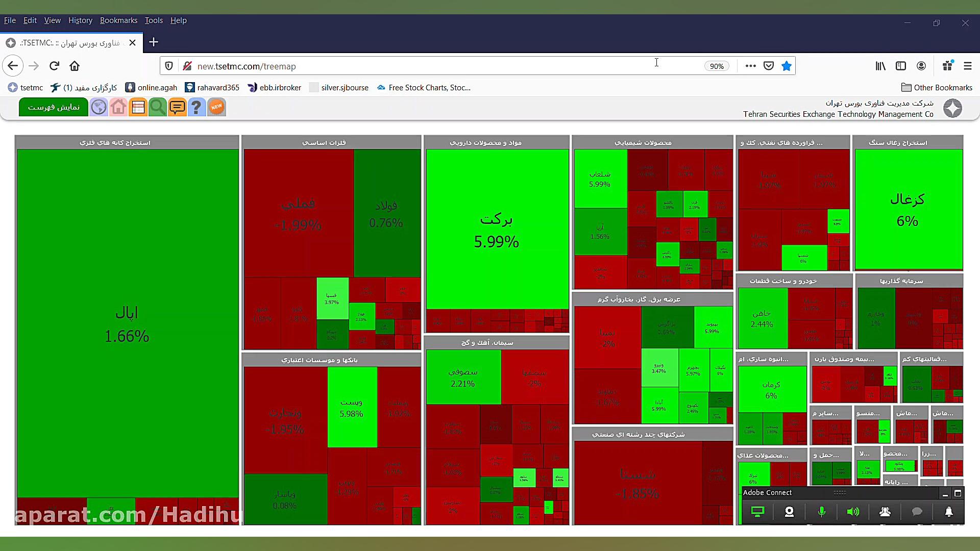The width and height of the screenshot is (980, 551).
Task: Click the question mark help icon
Action: click(x=197, y=107)
